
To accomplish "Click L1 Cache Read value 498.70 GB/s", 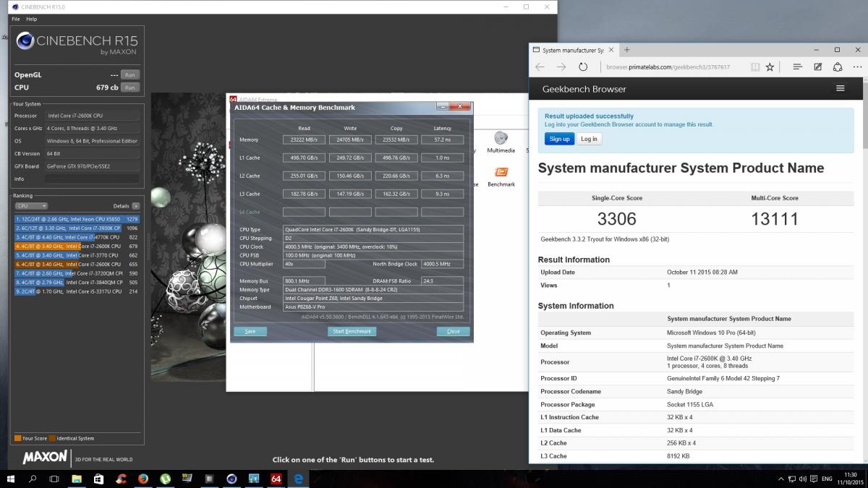I will click(x=304, y=158).
